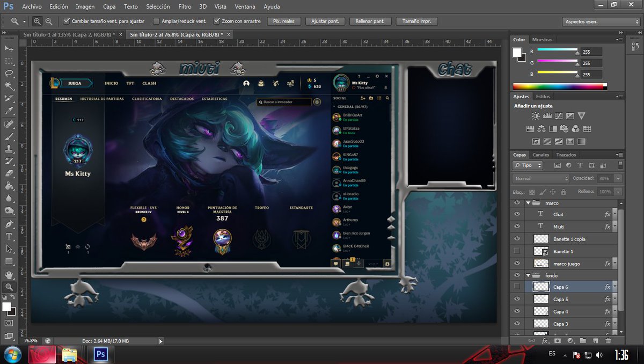
Task: Select the Horizontal Type tool
Action: point(9,236)
